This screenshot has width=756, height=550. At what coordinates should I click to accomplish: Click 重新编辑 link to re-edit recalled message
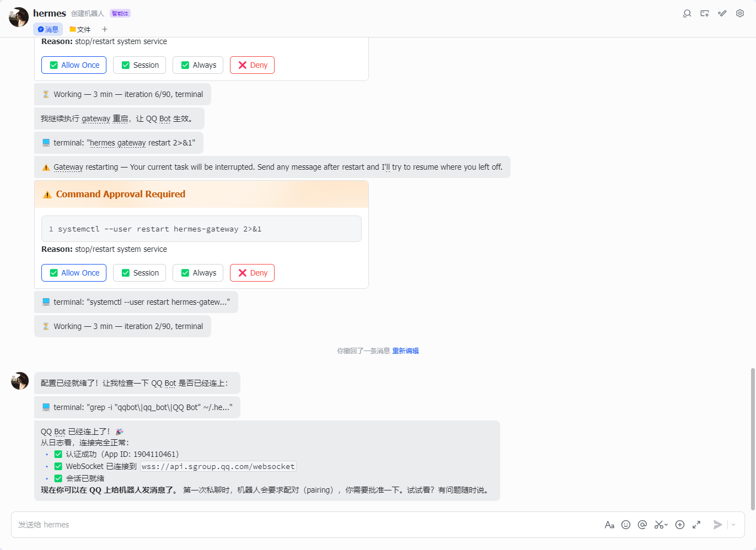405,351
